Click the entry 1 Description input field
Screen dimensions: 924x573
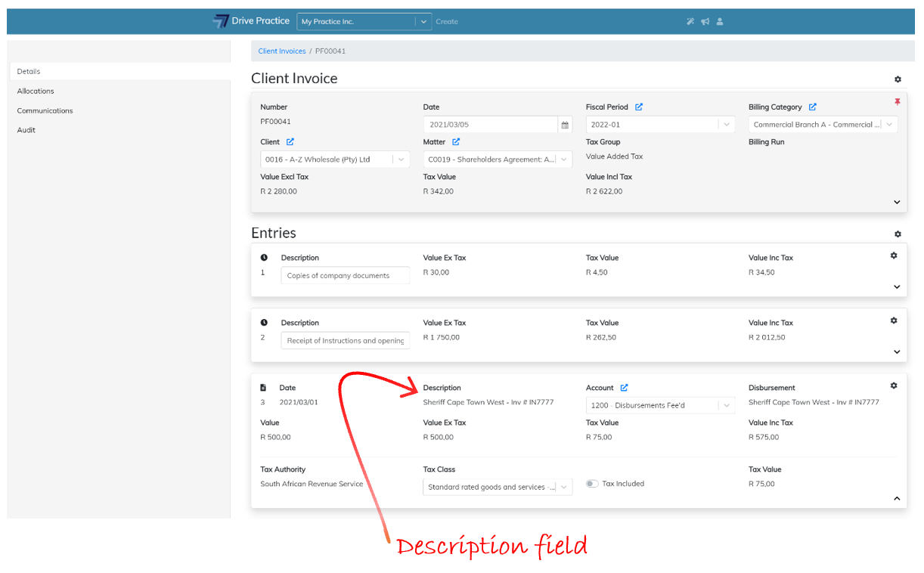pos(345,276)
